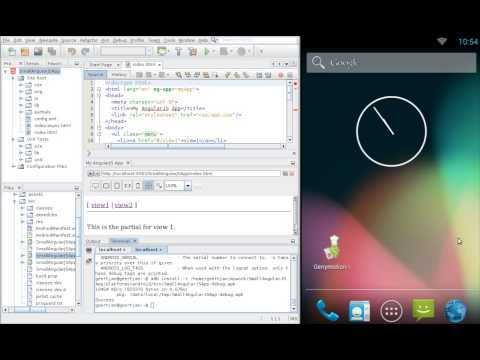The height and width of the screenshot is (360, 480).
Task: Collapse the project root node
Action: point(5,71)
